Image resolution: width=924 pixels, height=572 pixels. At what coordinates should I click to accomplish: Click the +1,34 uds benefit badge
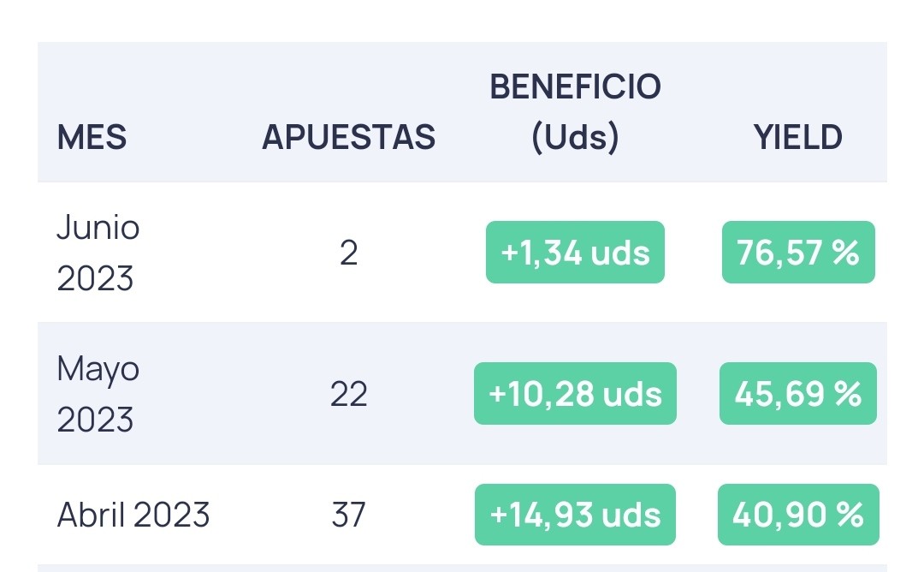(575, 253)
